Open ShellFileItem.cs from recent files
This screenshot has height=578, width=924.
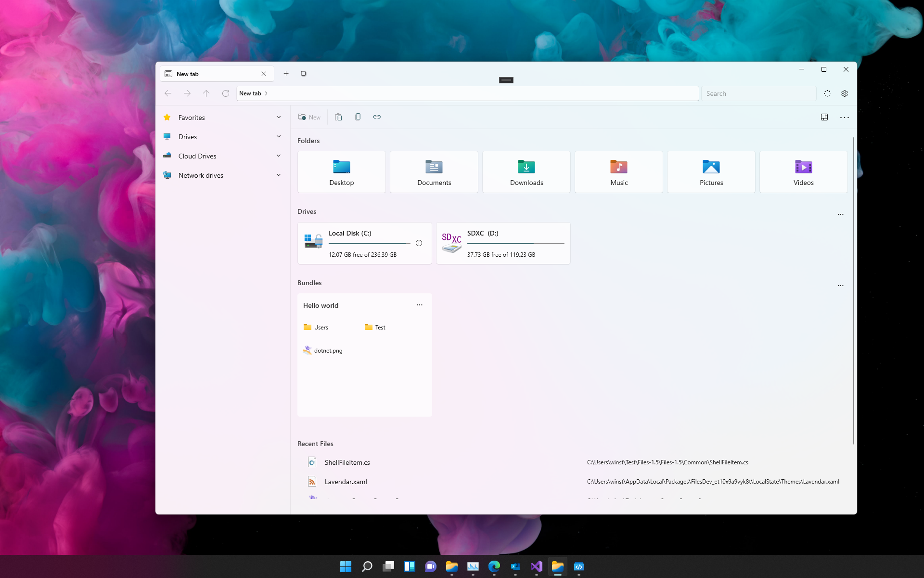(347, 462)
